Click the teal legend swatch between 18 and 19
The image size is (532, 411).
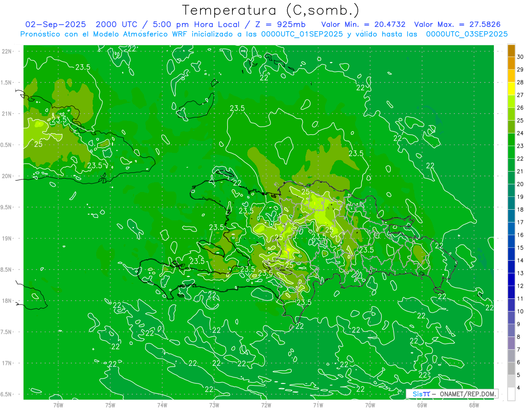(x=511, y=203)
